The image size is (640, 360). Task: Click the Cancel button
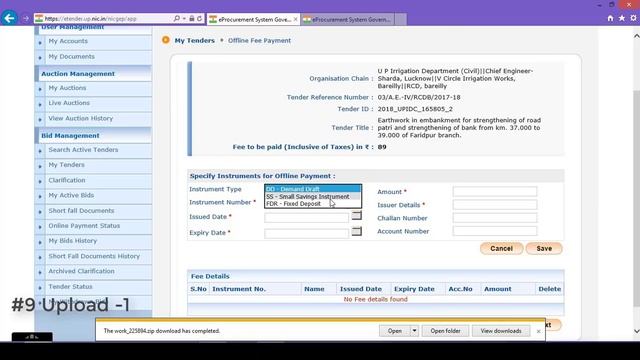(501, 248)
